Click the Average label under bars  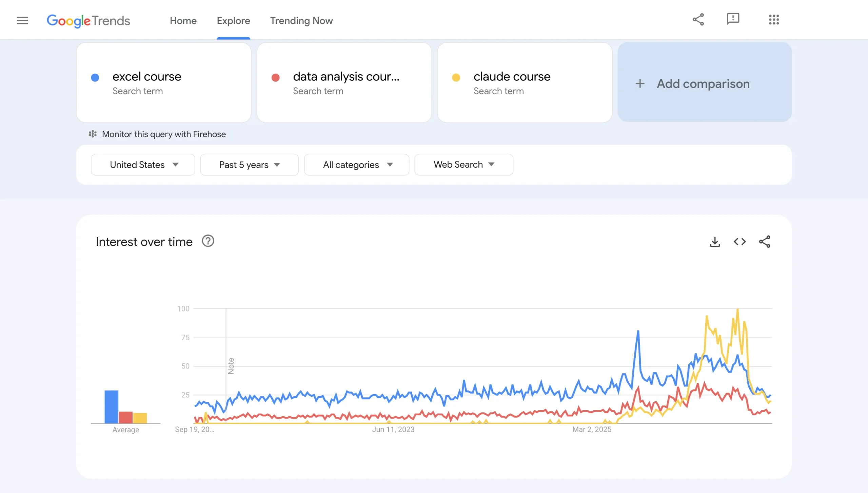[x=126, y=430]
